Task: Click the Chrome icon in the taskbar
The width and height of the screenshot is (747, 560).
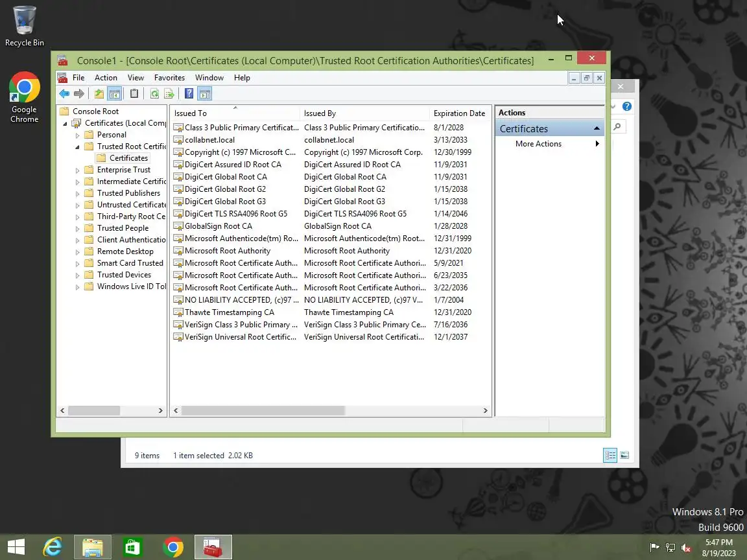Action: coord(173,547)
